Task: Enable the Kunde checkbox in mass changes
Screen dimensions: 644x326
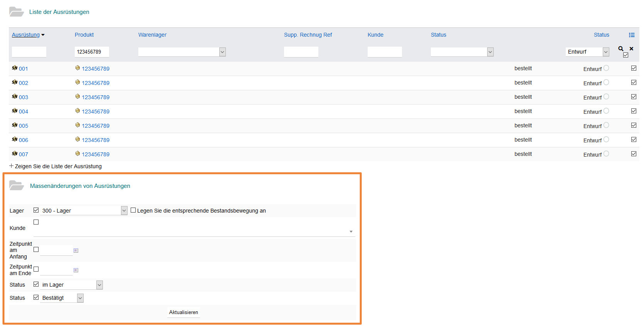Action: 36,222
